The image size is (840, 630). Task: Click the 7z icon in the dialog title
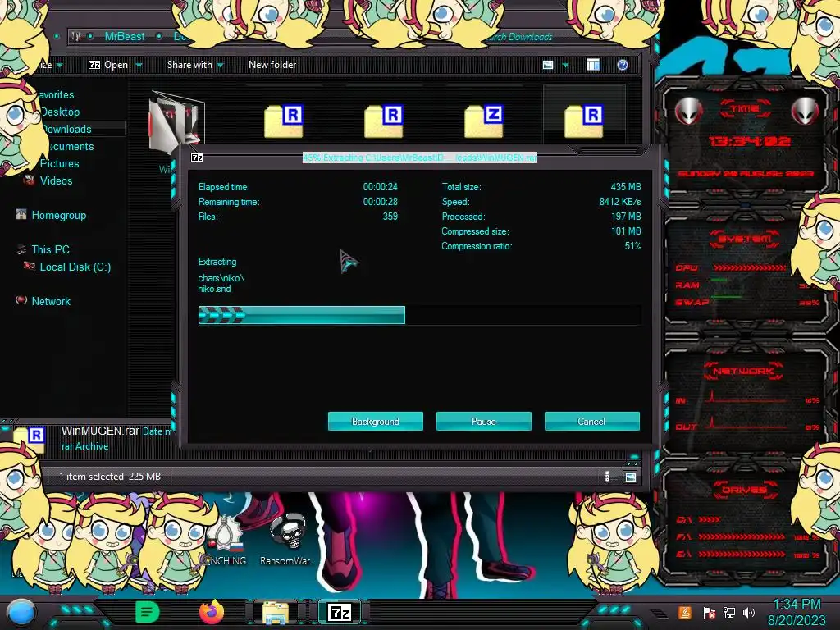(x=197, y=157)
